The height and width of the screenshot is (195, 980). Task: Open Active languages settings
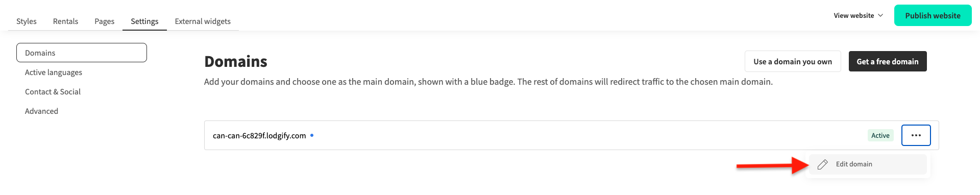pyautogui.click(x=54, y=72)
